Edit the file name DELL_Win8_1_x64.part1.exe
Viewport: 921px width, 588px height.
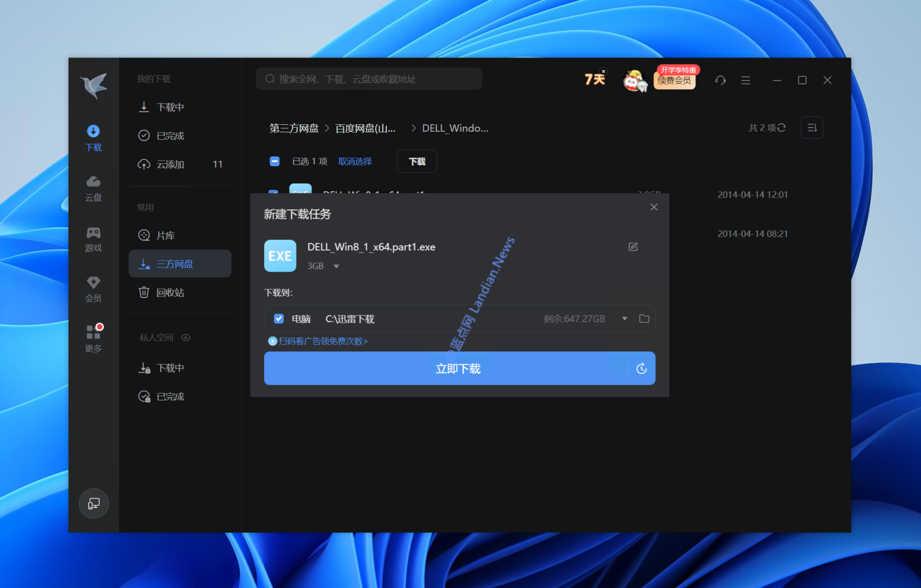point(633,247)
